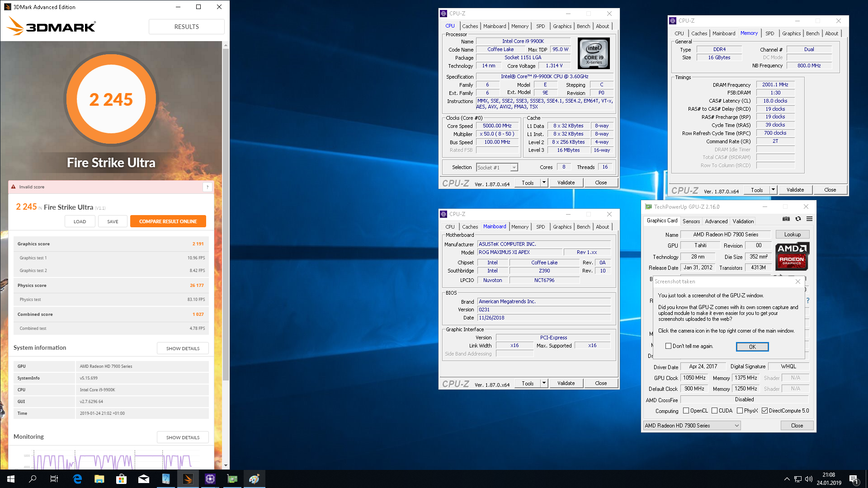The image size is (868, 488).
Task: Launch Microsoft Edge from the taskbar
Action: pos(77,479)
